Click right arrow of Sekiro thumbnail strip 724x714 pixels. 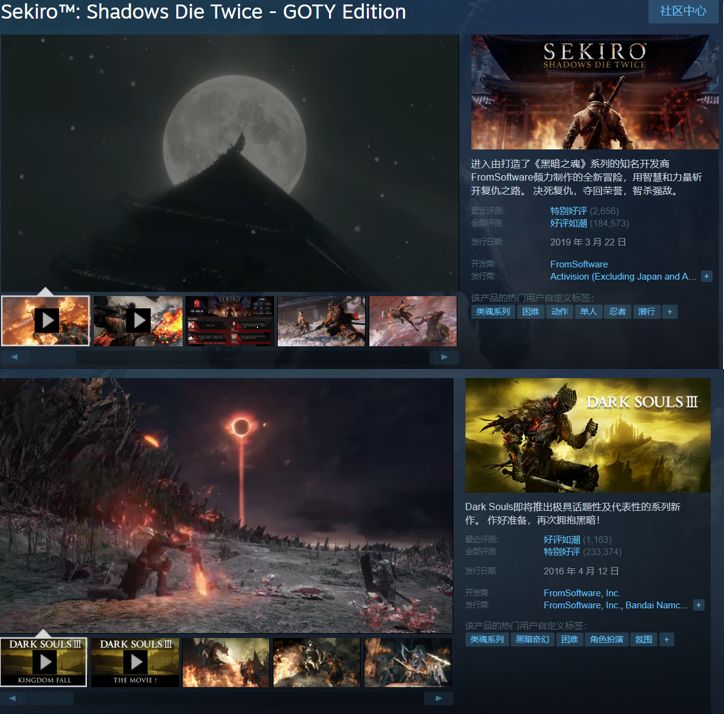click(x=444, y=357)
